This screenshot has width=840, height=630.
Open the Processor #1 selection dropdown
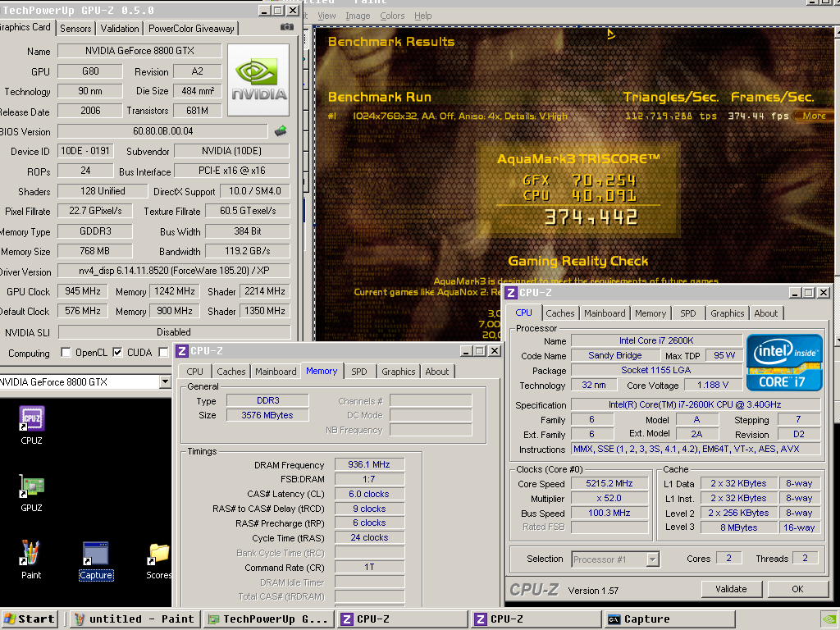click(652, 559)
